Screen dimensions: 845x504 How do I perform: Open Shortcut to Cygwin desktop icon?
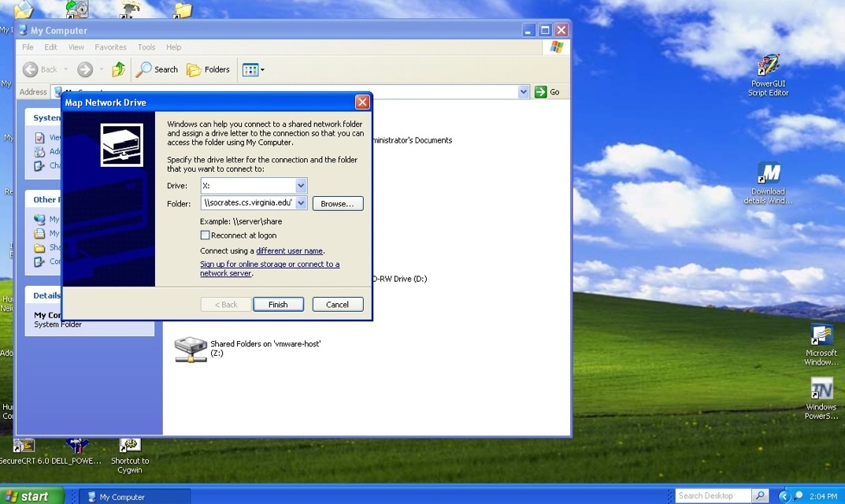tap(130, 447)
